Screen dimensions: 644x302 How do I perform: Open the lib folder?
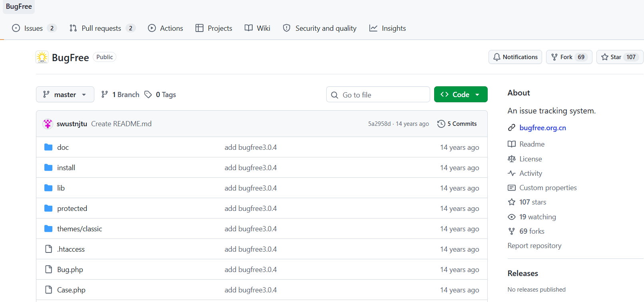click(x=61, y=188)
